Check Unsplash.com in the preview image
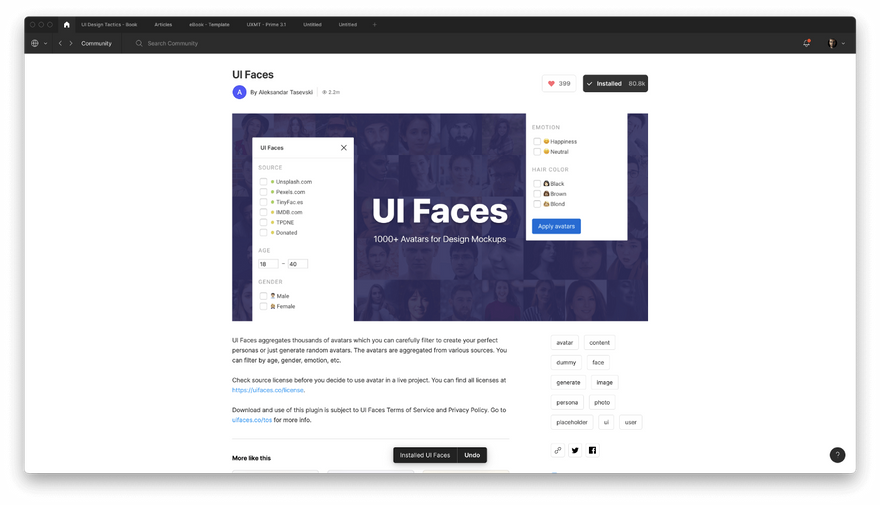This screenshot has width=880, height=505. pos(263,182)
